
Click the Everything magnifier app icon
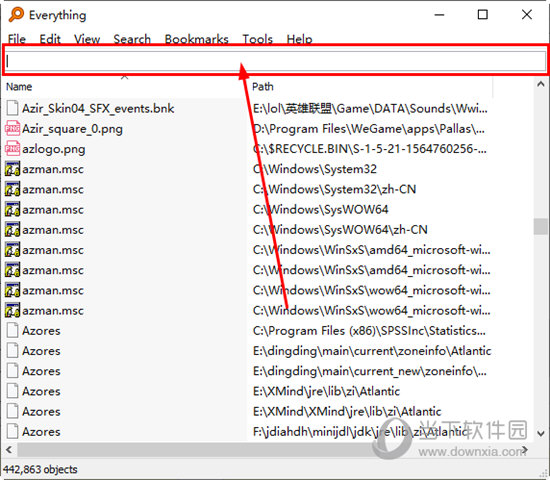tap(16, 15)
